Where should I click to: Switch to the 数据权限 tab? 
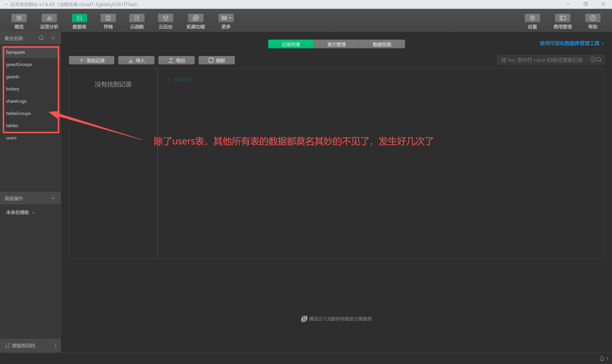click(382, 44)
